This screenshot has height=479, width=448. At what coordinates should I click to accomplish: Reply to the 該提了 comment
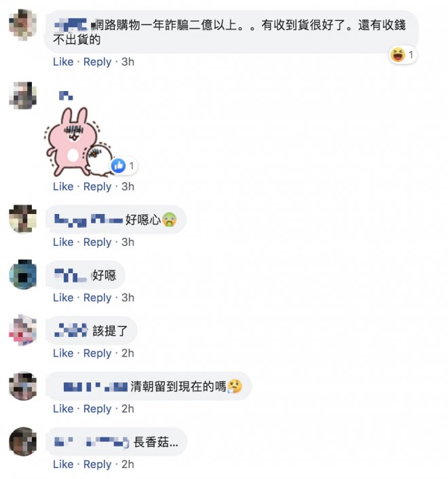tap(97, 353)
